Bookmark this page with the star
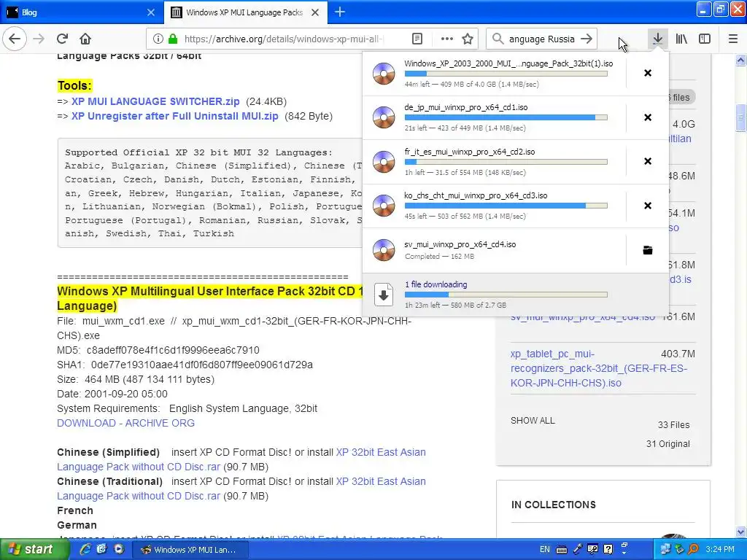The height and width of the screenshot is (560, 747). click(468, 39)
